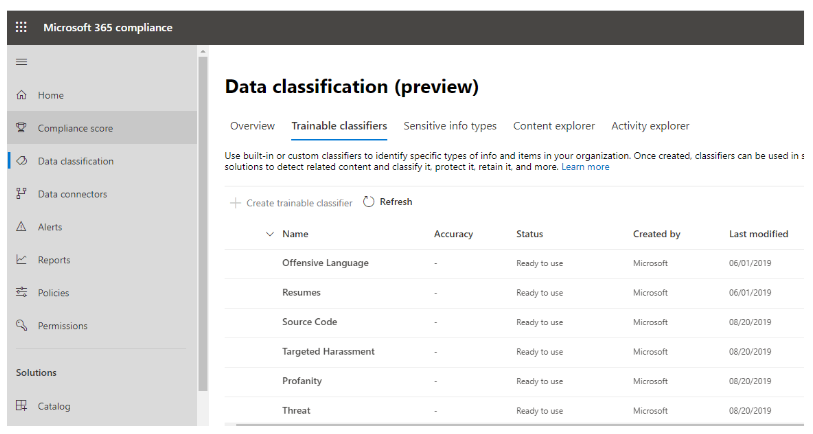
Task: Click sidebar scrollbar up arrow
Action: click(x=203, y=51)
